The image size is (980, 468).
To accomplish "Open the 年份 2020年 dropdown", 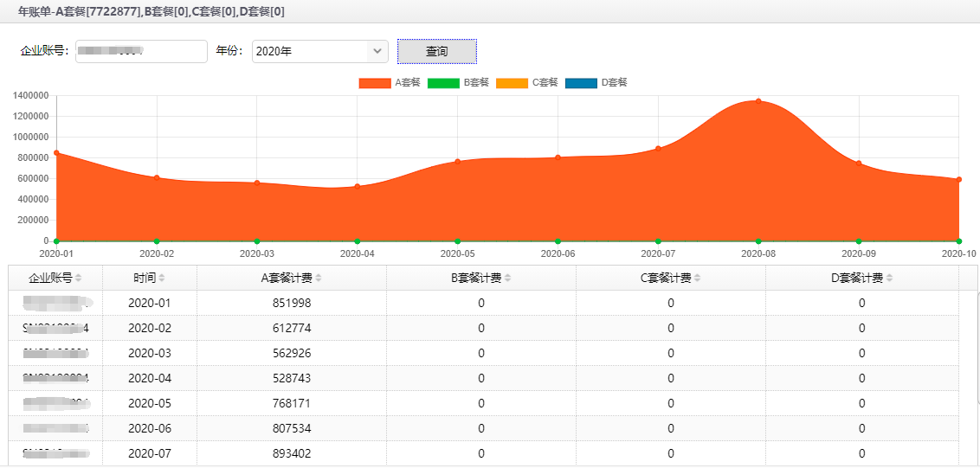I will coord(319,52).
